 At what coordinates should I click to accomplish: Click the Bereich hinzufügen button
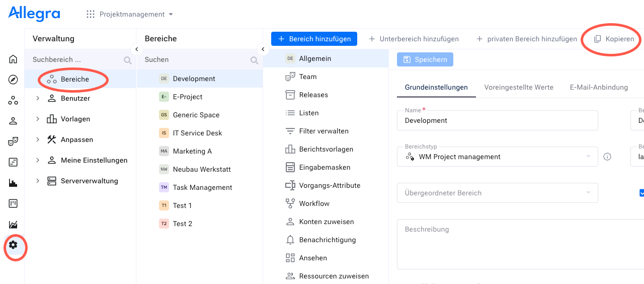point(314,39)
